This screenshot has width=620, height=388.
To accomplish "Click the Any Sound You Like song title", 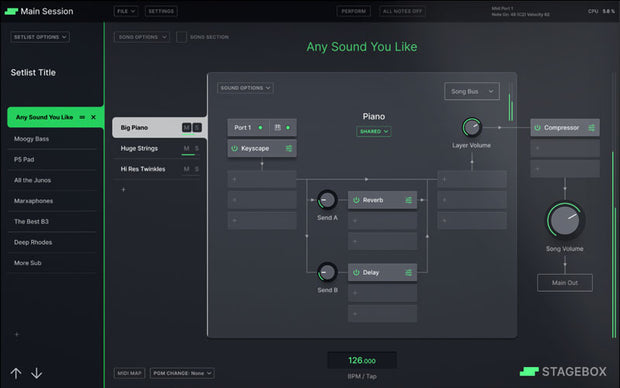I will (x=361, y=47).
